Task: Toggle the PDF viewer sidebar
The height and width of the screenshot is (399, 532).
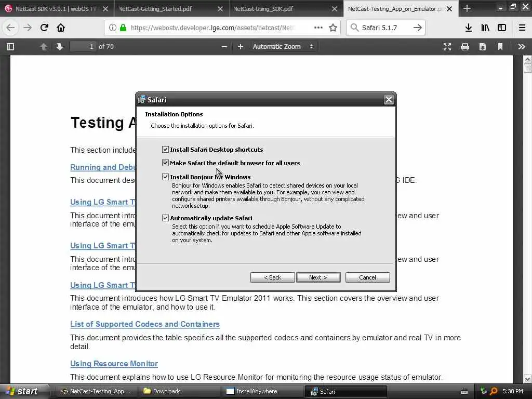Action: pos(10,46)
